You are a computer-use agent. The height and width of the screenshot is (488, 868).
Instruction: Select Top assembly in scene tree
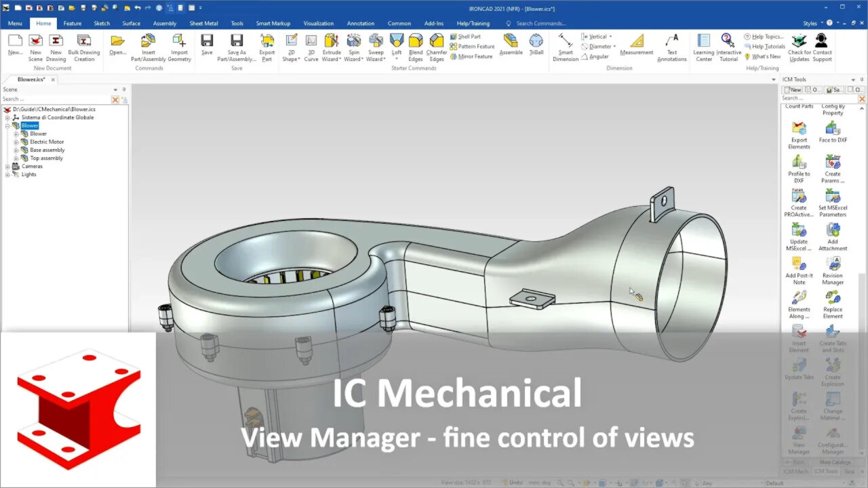[46, 159]
